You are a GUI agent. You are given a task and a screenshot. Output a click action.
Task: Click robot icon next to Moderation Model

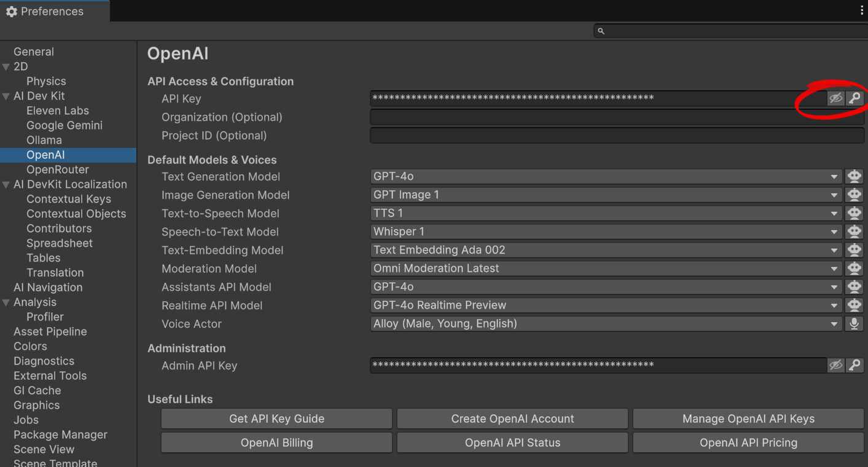pos(854,269)
